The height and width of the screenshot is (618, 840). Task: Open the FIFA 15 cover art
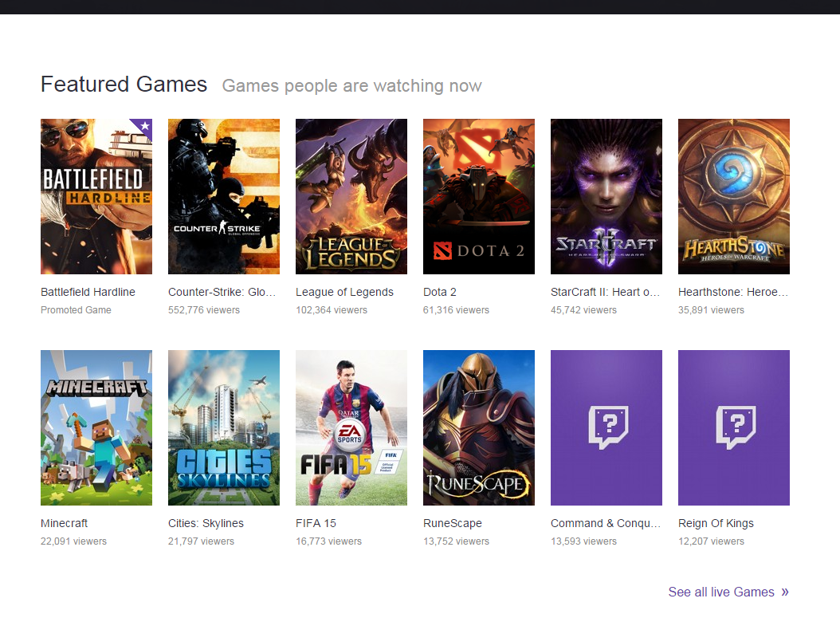click(x=351, y=427)
